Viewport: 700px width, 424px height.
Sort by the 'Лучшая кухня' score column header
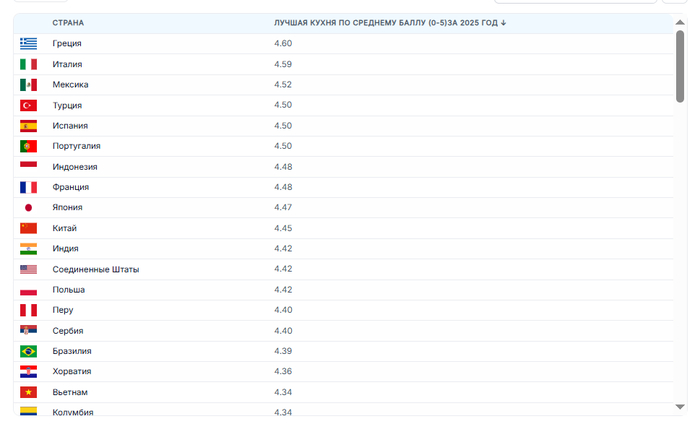coord(389,22)
